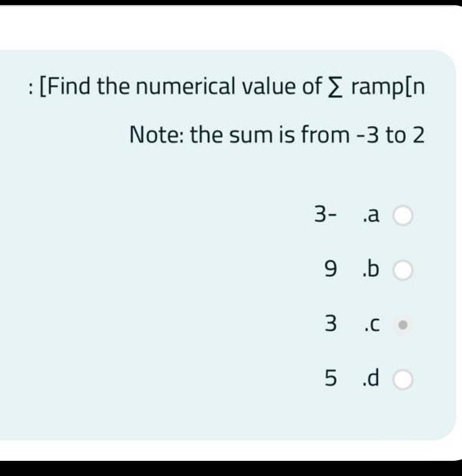Select the radio button for option d
Viewport: 462px width, 476px height.
point(404,380)
